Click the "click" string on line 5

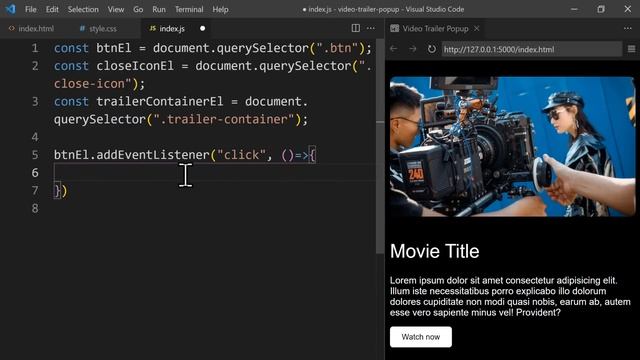click(x=241, y=155)
